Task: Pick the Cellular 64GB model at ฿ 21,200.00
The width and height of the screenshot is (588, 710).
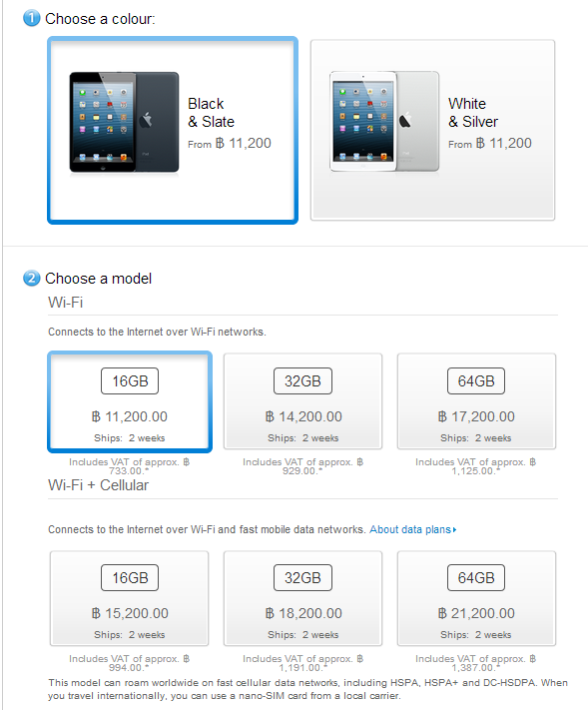Action: click(476, 598)
